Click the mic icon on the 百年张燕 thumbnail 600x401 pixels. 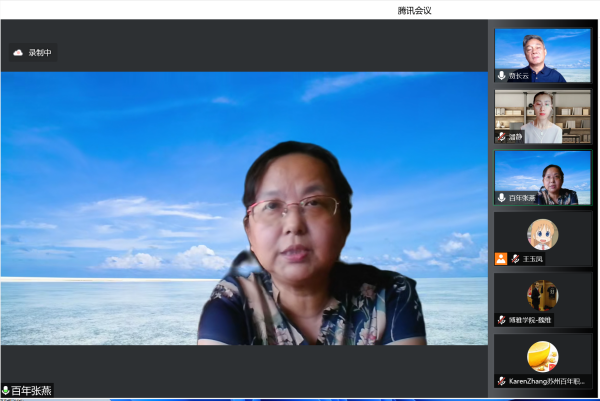(502, 198)
